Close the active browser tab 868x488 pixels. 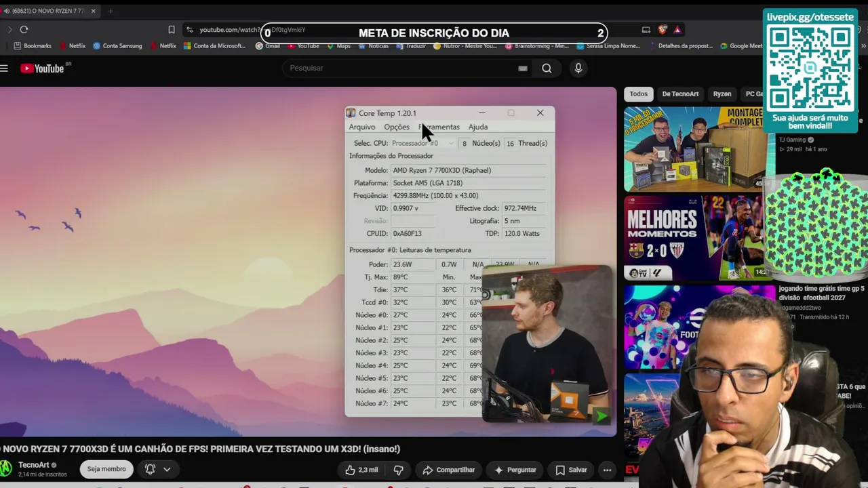pos(94,11)
